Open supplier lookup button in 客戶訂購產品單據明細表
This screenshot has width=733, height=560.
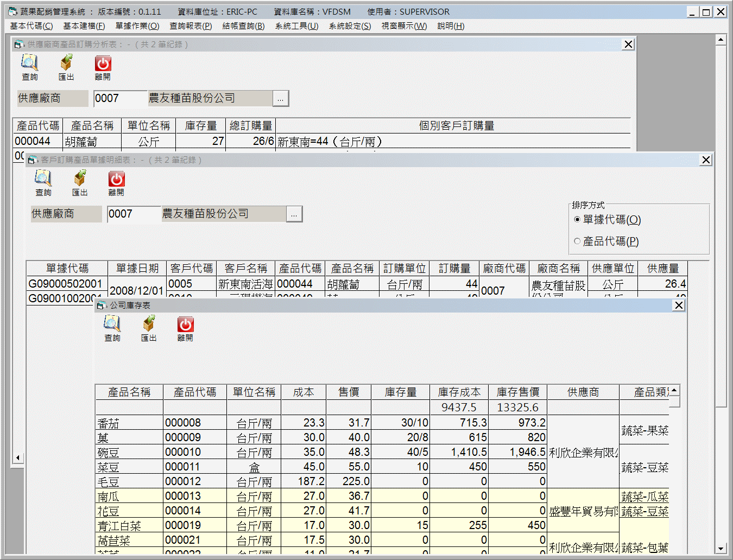pos(294,214)
